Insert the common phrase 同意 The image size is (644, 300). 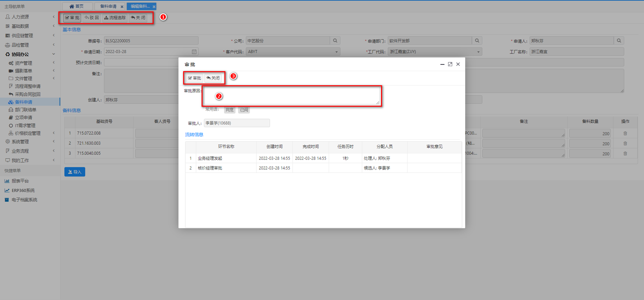230,110
